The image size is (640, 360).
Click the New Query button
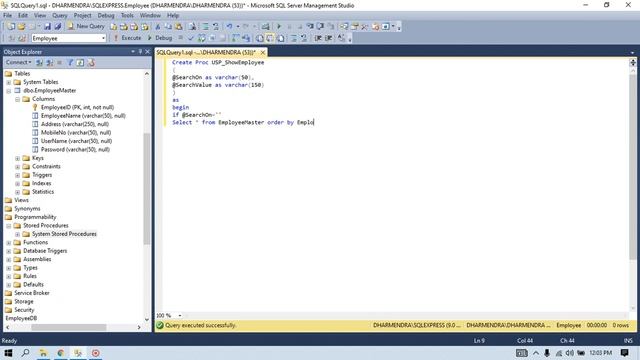[x=86, y=26]
